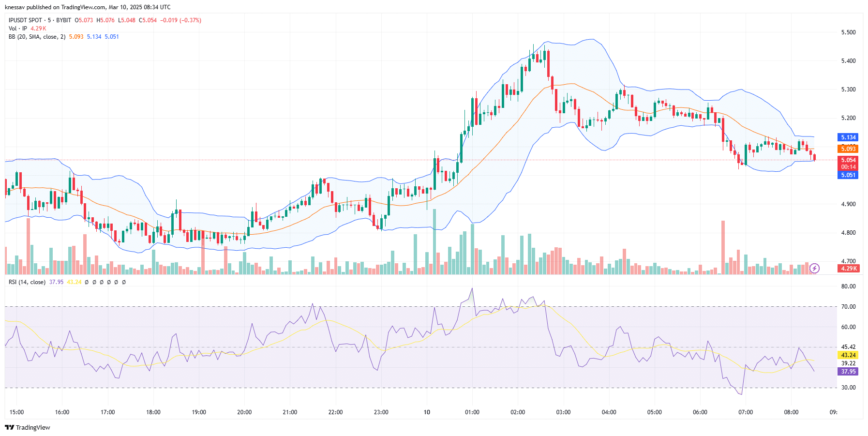Click the 16:00 time axis label
This screenshot has width=868, height=436.
[62, 412]
